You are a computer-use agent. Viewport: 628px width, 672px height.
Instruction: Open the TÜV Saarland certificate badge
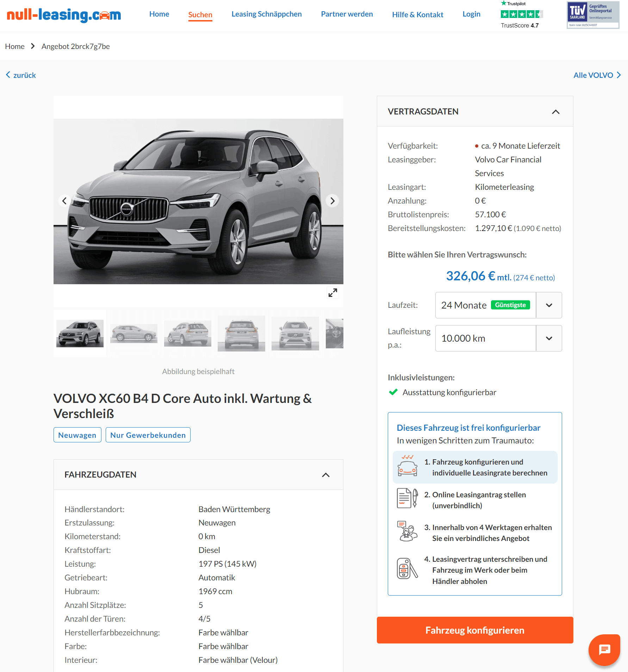[x=593, y=15]
